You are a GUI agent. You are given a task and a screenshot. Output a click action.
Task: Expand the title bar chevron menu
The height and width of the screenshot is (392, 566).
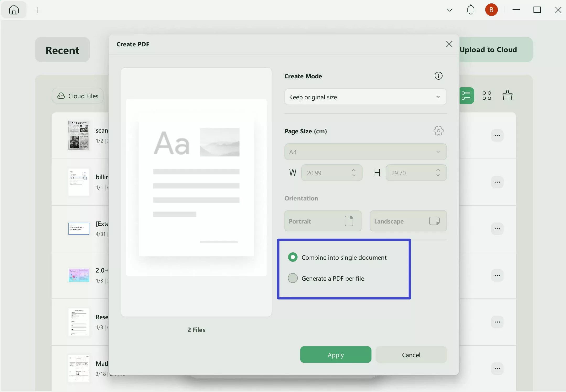pyautogui.click(x=449, y=10)
